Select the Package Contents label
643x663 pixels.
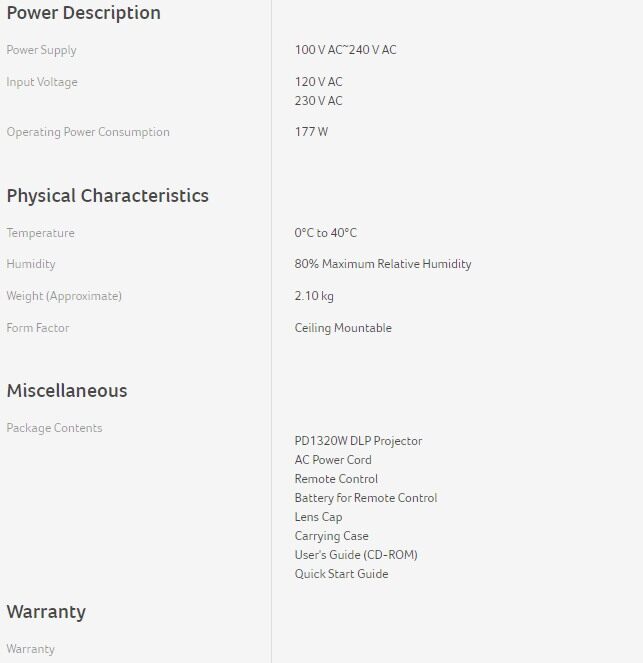click(x=54, y=428)
